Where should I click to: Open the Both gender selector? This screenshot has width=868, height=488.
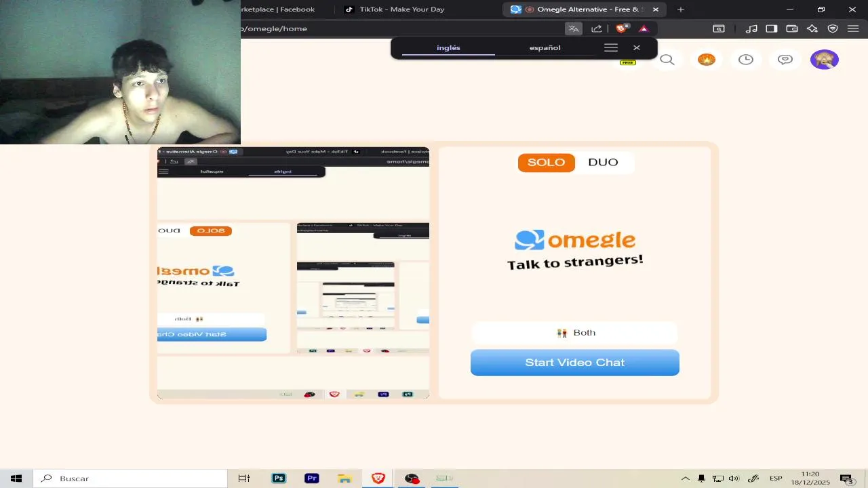point(575,333)
